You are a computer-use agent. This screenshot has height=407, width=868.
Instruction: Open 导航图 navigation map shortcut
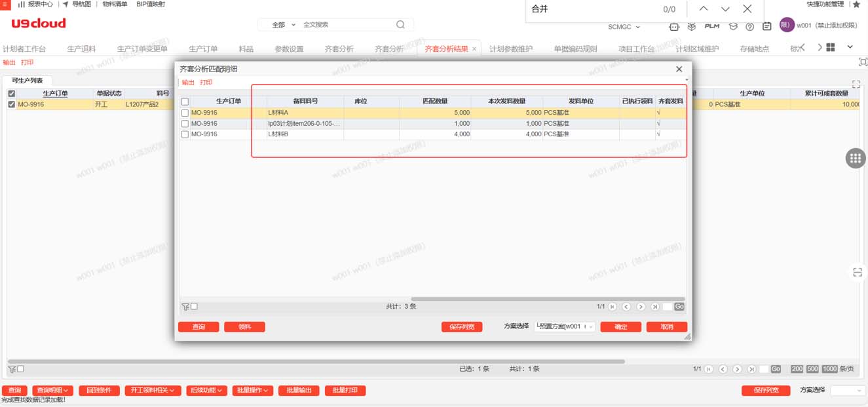(77, 4)
